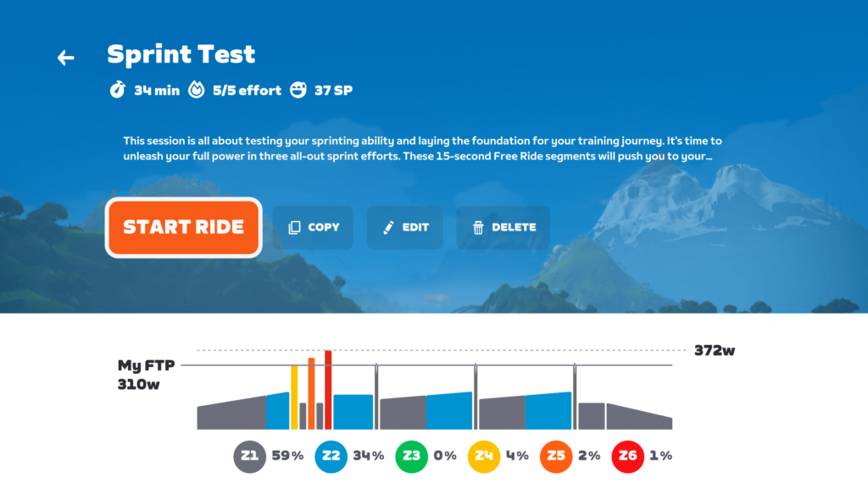Select the red Z6 zone badge
The image size is (868, 500).
click(628, 456)
